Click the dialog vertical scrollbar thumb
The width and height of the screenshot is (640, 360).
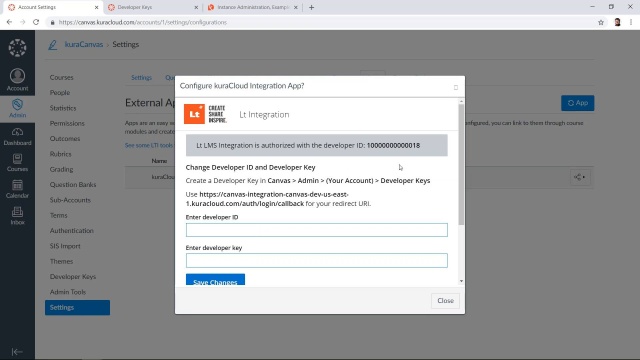(461, 165)
